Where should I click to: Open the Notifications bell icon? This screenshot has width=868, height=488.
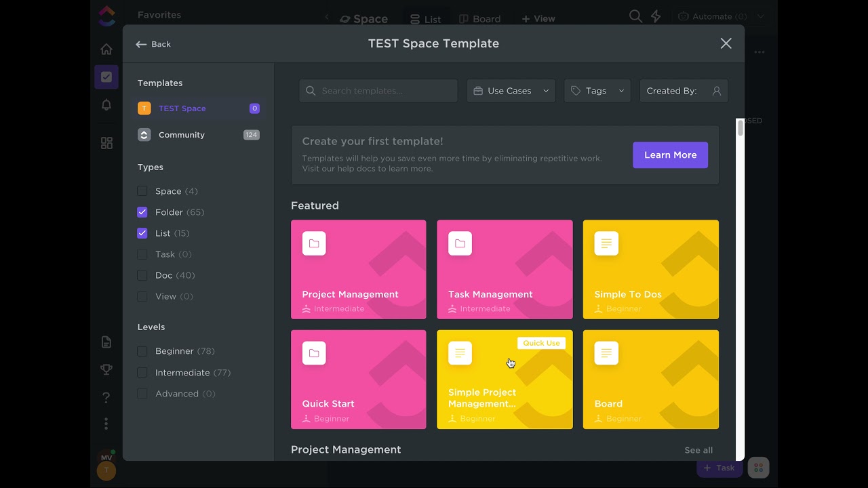point(106,104)
